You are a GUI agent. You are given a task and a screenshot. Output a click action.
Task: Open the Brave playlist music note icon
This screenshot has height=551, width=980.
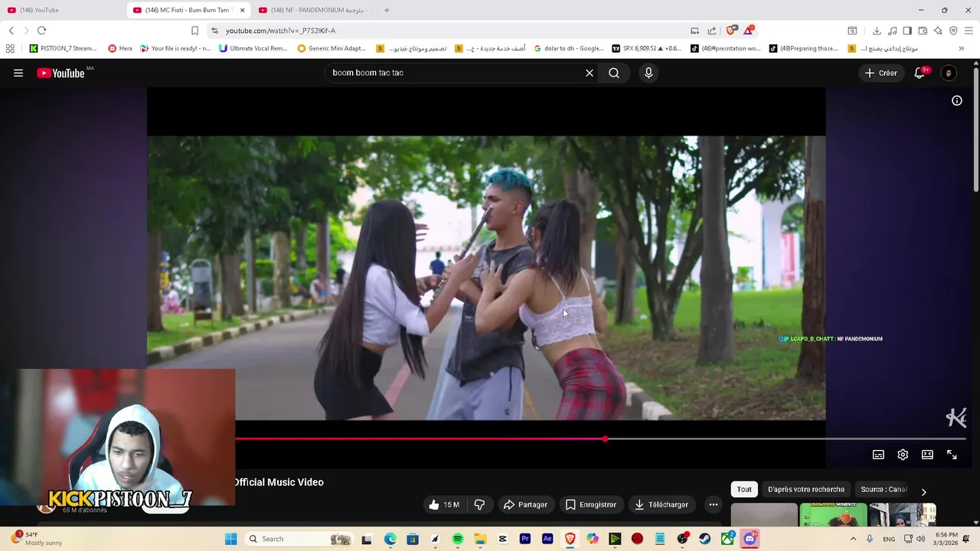tap(892, 31)
